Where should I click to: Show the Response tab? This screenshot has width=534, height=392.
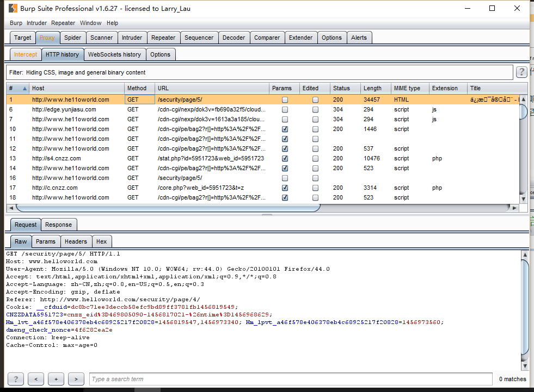click(x=59, y=225)
